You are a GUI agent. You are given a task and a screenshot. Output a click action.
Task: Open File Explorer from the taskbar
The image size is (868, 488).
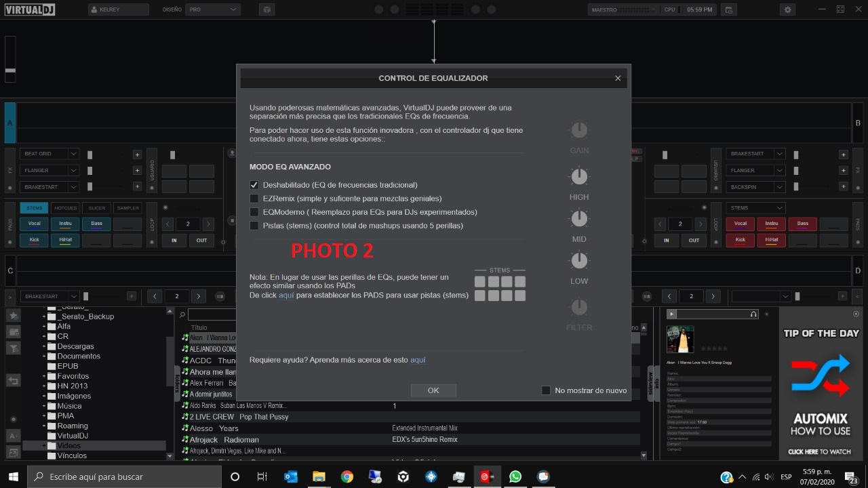[319, 476]
